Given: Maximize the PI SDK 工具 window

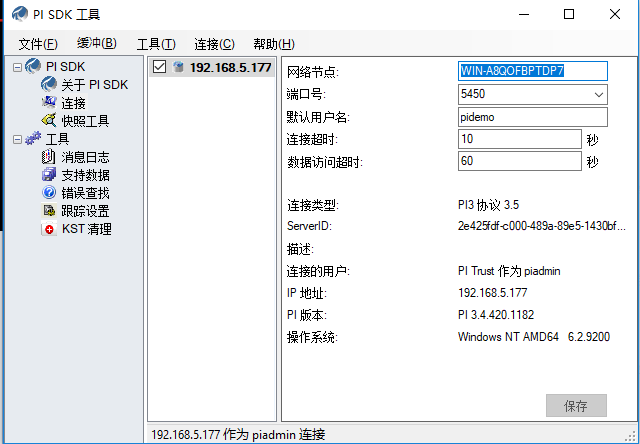Looking at the screenshot, I should tap(569, 14).
